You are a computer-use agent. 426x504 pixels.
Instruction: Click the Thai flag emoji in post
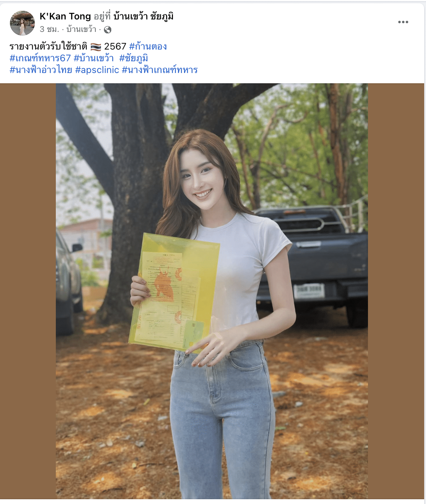coord(96,47)
